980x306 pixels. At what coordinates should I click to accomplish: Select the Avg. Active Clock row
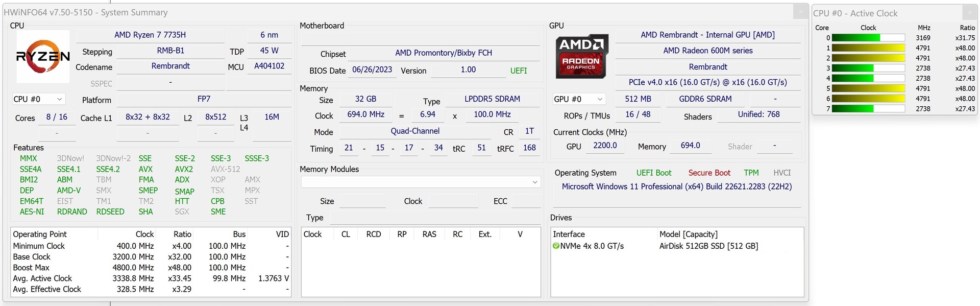pos(151,278)
